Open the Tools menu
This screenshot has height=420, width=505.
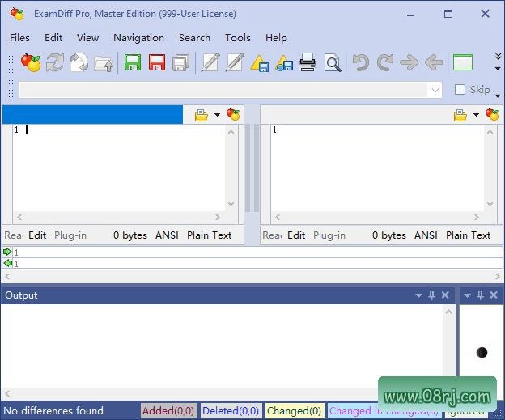[x=238, y=38]
